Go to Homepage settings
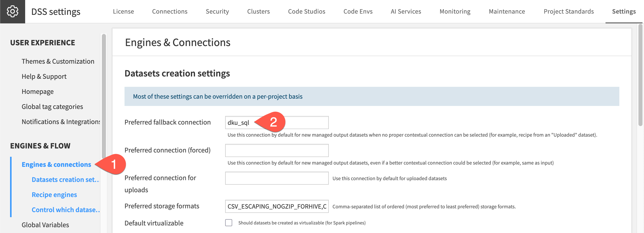The width and height of the screenshot is (644, 233). click(x=37, y=92)
